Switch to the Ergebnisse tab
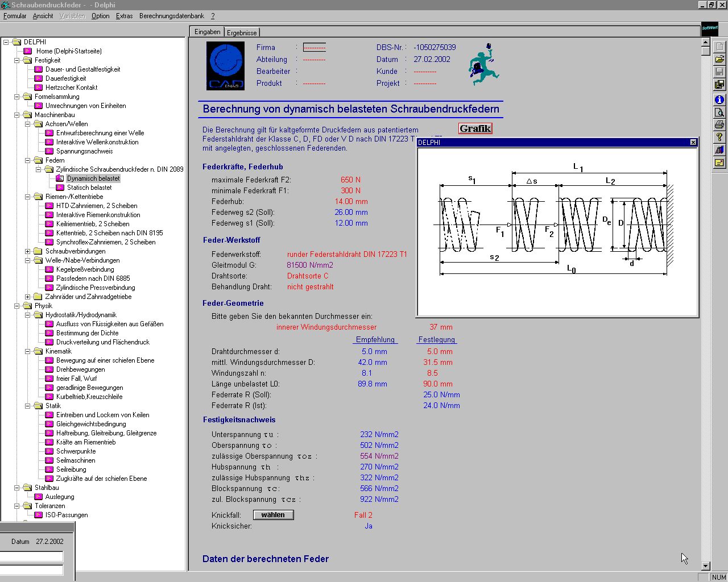Screen dimensions: 728x582 click(242, 33)
